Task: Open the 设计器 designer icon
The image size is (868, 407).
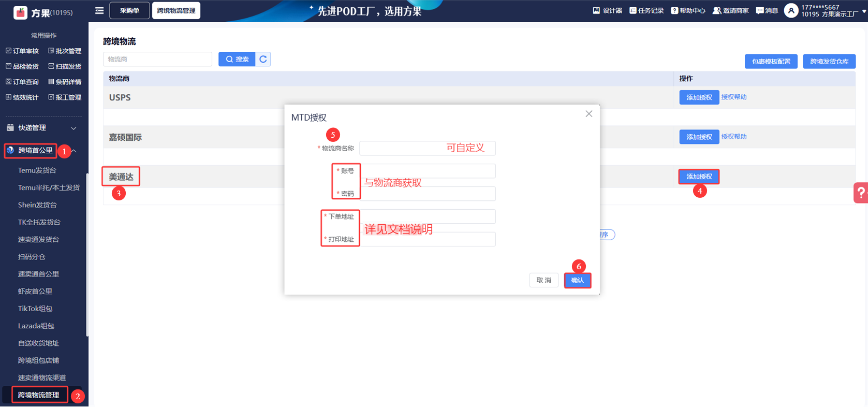Action: click(607, 10)
